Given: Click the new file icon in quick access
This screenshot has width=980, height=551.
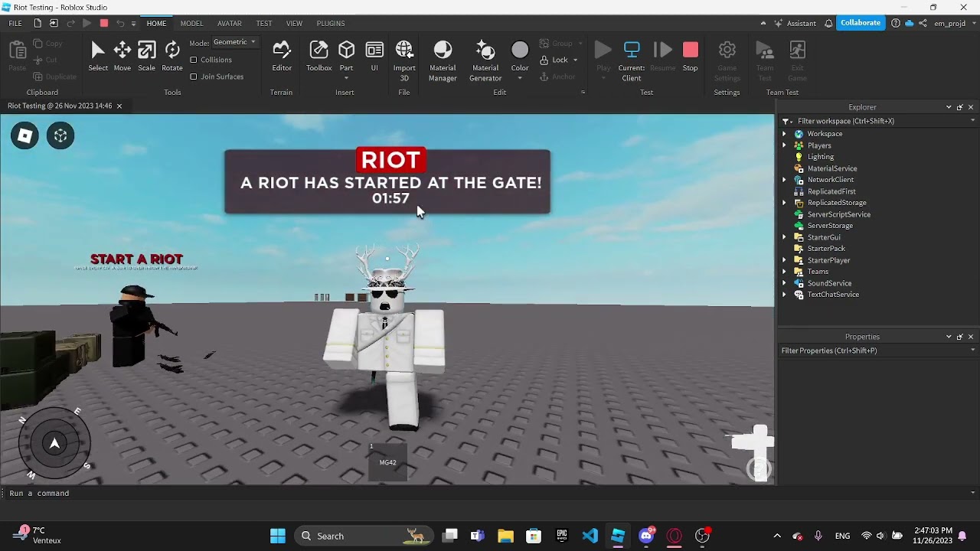Looking at the screenshot, I should tap(38, 23).
